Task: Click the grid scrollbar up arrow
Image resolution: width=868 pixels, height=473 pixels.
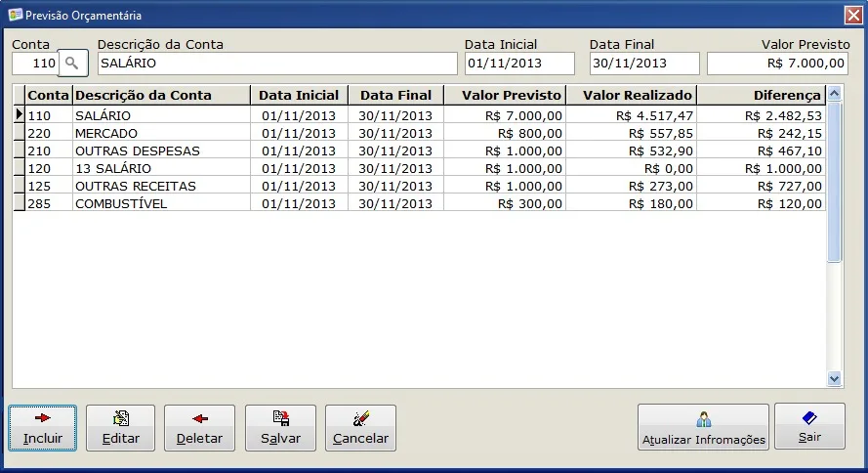Action: coord(834,93)
